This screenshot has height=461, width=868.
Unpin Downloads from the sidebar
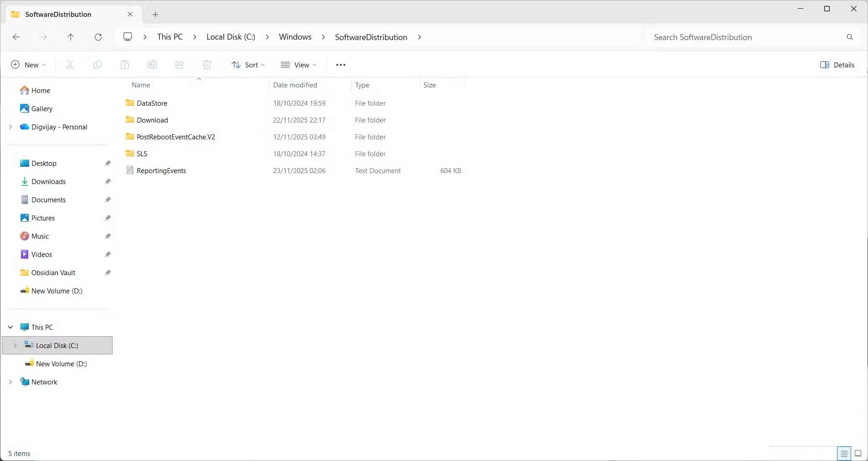[x=108, y=181]
